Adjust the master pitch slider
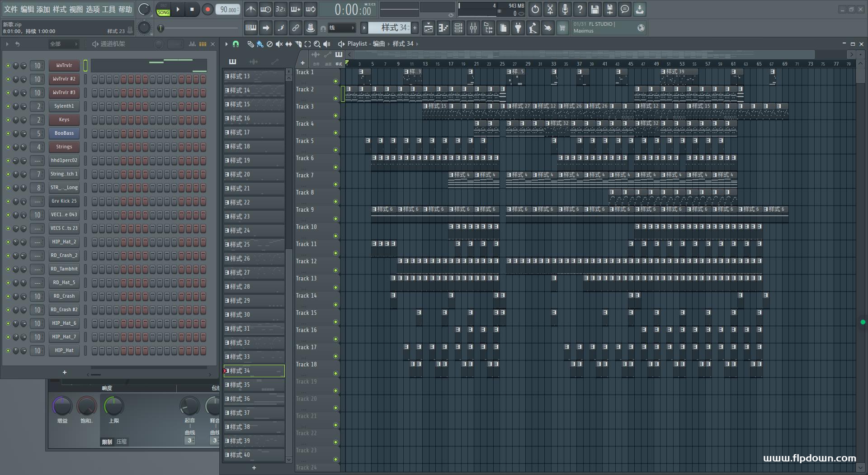The height and width of the screenshot is (475, 868). (199, 28)
